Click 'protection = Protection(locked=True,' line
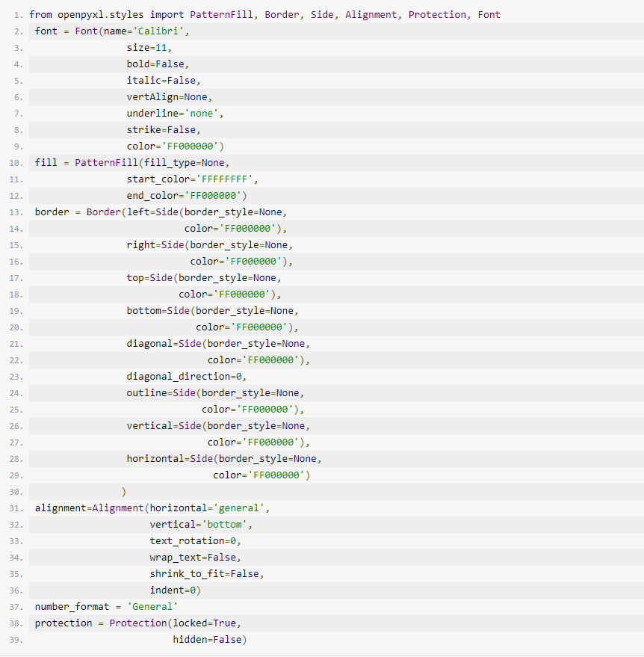Image resolution: width=644 pixels, height=657 pixels. point(138,623)
